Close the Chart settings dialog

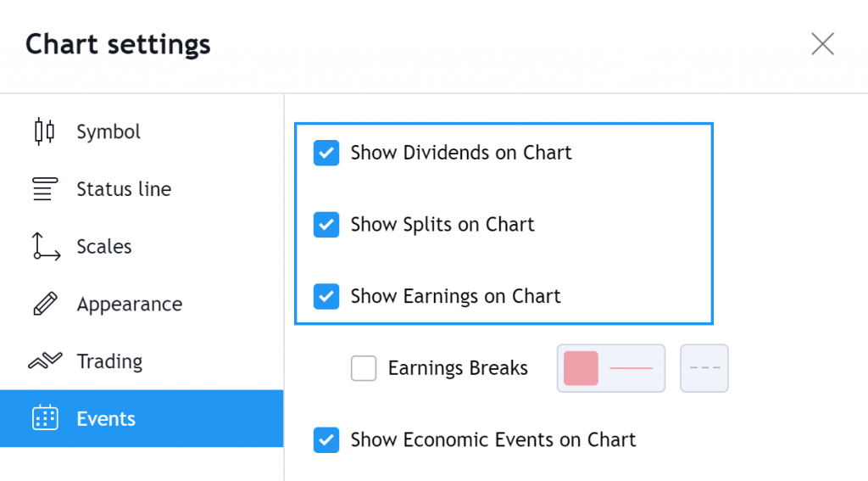tap(822, 44)
